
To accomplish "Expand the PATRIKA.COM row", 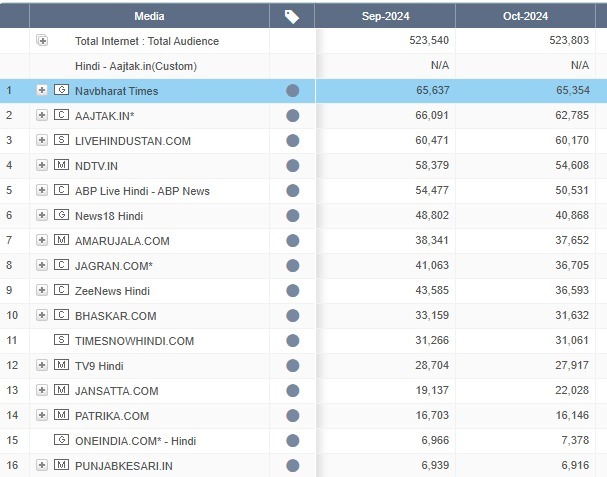I will (42, 415).
